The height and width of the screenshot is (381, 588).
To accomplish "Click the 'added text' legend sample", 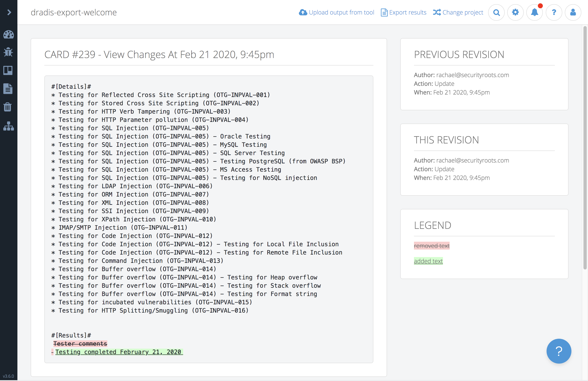I will point(428,261).
